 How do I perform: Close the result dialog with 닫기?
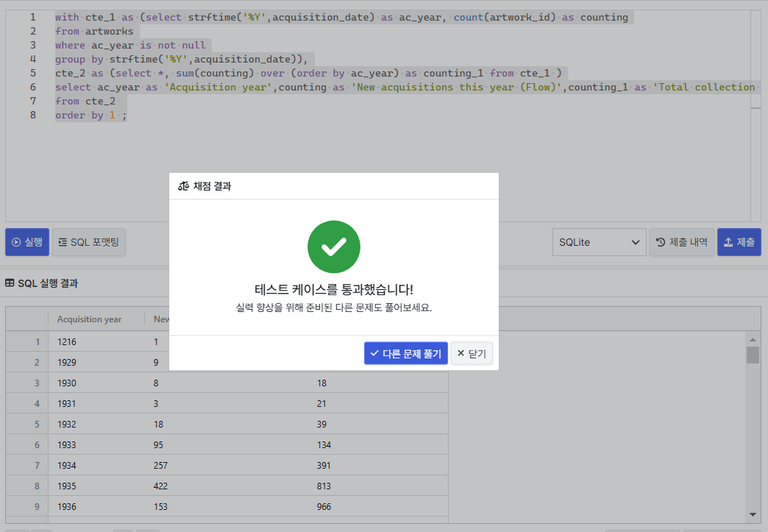pyautogui.click(x=472, y=353)
